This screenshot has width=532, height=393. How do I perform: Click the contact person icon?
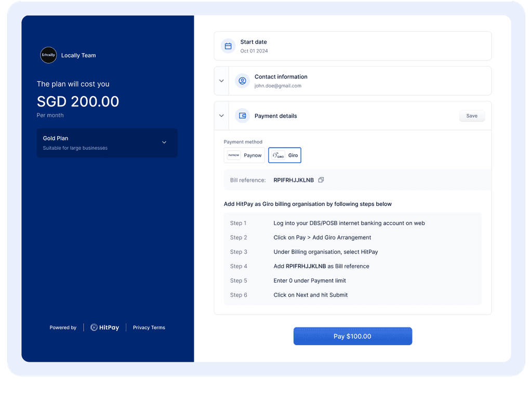point(242,81)
